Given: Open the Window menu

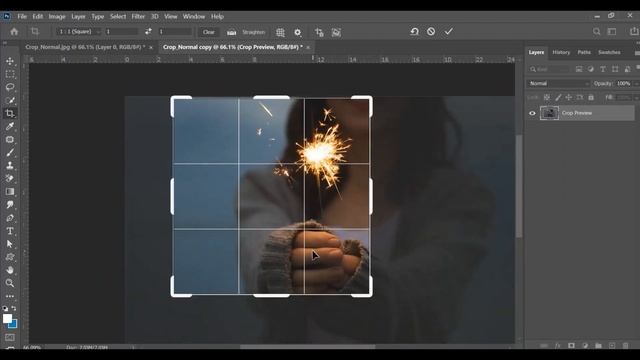Looking at the screenshot, I should pos(193,17).
